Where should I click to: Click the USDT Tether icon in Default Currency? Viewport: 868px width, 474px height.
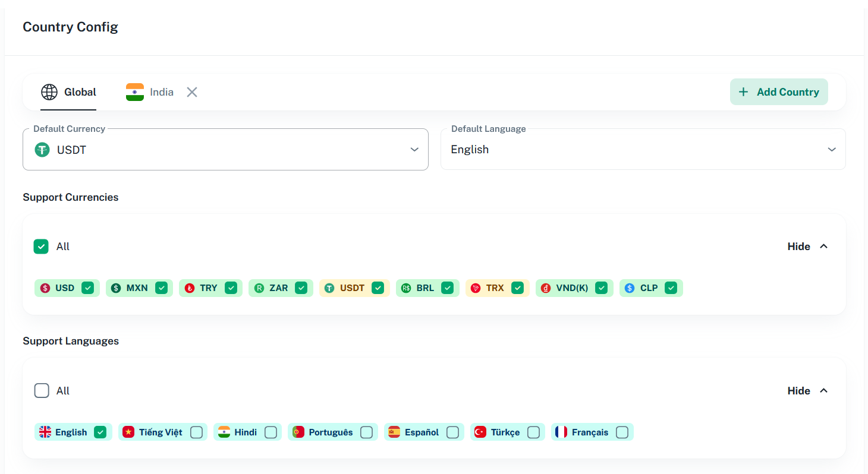pos(42,150)
